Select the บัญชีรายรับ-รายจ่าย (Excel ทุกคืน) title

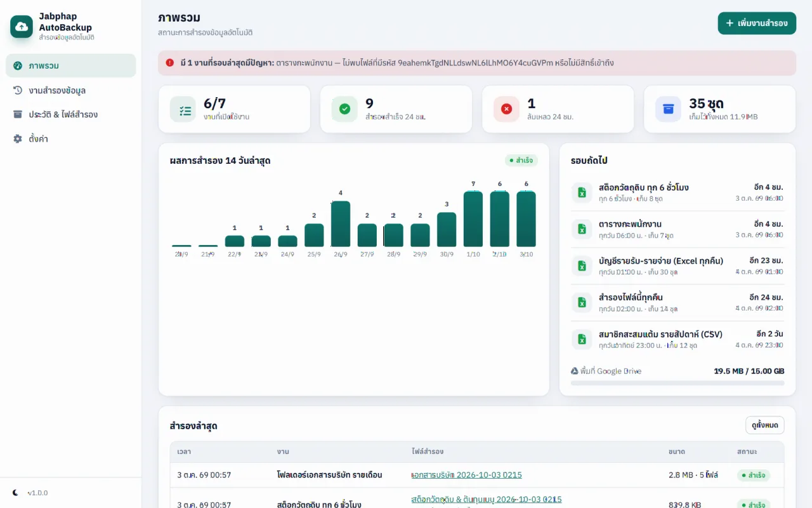click(661, 261)
